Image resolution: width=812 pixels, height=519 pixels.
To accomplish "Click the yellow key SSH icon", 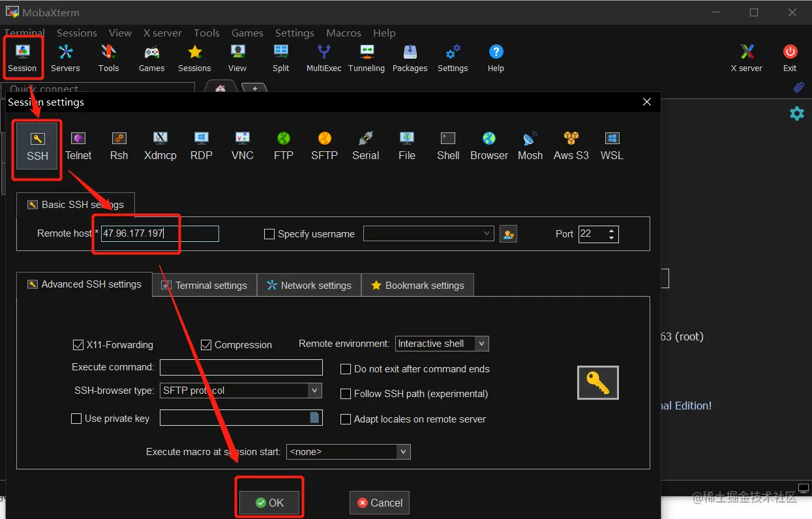I will 598,383.
